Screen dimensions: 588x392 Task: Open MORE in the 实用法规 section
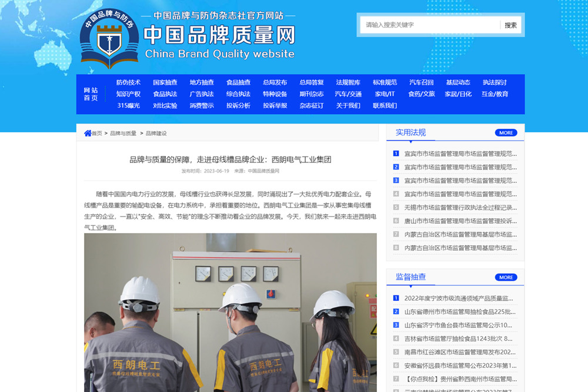click(x=506, y=133)
